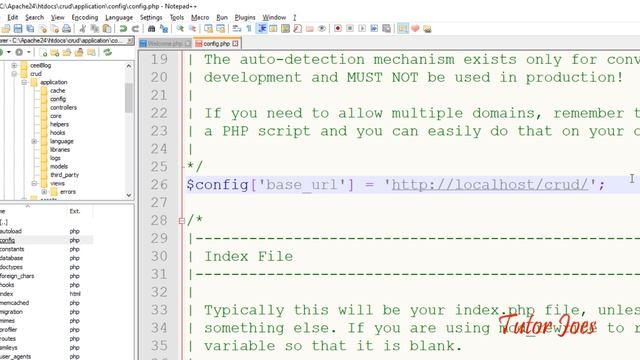Expand the ceeiBlog folder node
The image size is (640, 360).
coord(14,65)
